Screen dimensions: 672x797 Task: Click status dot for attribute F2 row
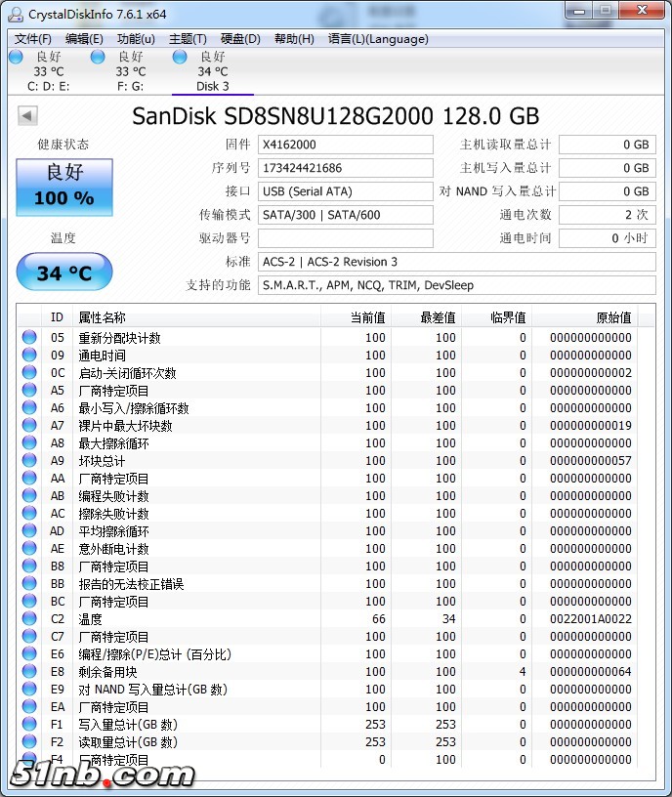(29, 741)
